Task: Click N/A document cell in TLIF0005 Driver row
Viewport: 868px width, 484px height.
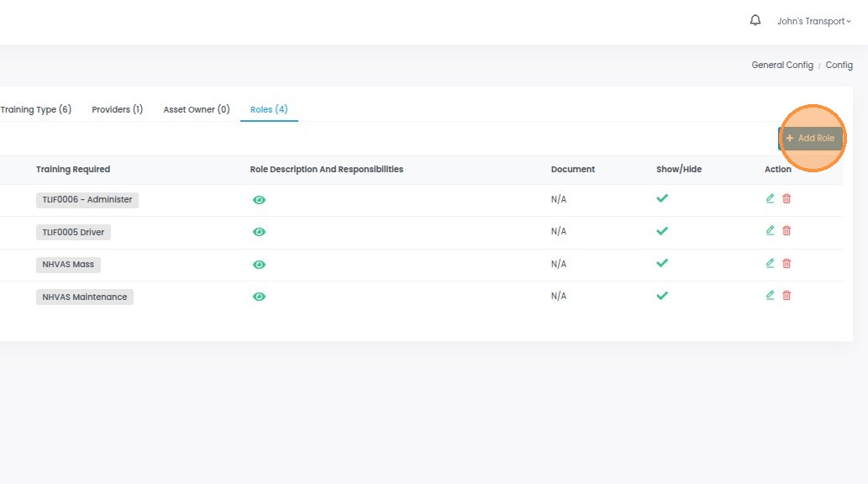Action: pyautogui.click(x=559, y=231)
